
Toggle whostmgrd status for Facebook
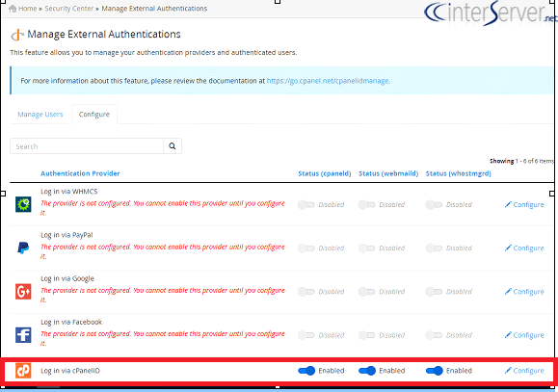tap(434, 335)
